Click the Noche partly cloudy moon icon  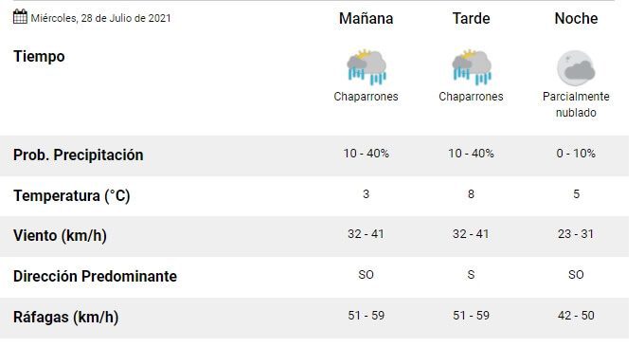coord(576,68)
